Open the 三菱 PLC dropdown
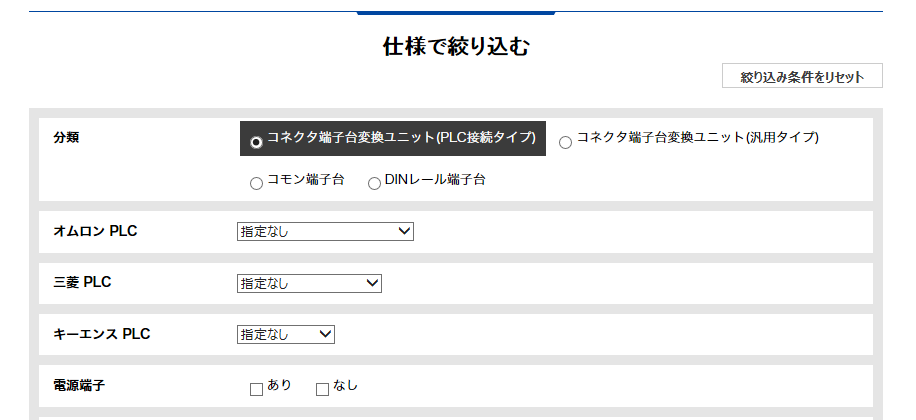Image resolution: width=916 pixels, height=420 pixels. [309, 283]
